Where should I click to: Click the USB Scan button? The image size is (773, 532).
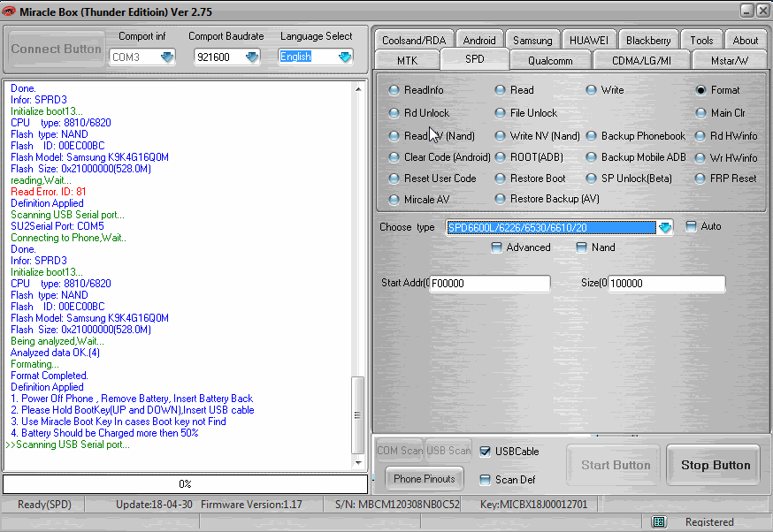point(448,451)
